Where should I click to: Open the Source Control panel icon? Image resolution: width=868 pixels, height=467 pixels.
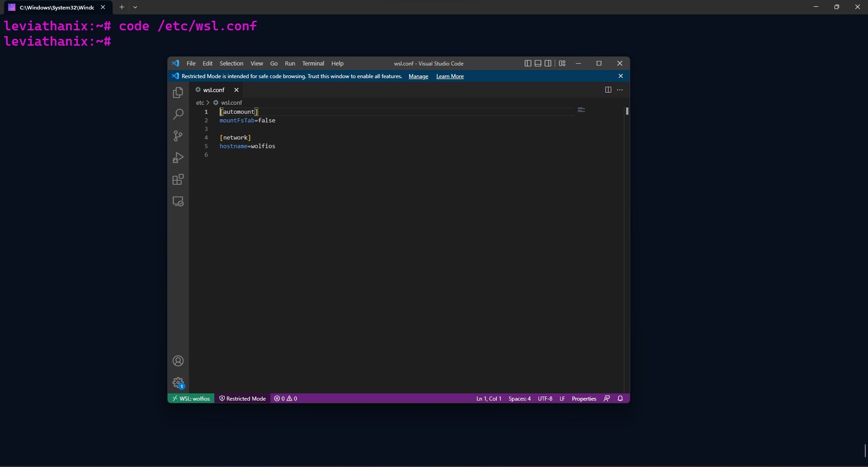(x=178, y=135)
